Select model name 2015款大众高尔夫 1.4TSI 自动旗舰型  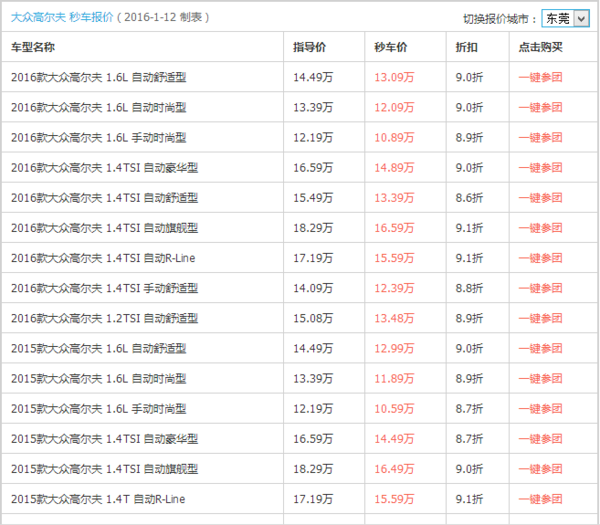click(104, 469)
